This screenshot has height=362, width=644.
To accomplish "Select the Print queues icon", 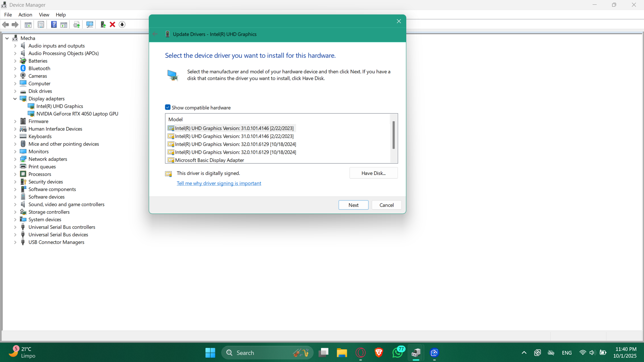I will point(23,167).
